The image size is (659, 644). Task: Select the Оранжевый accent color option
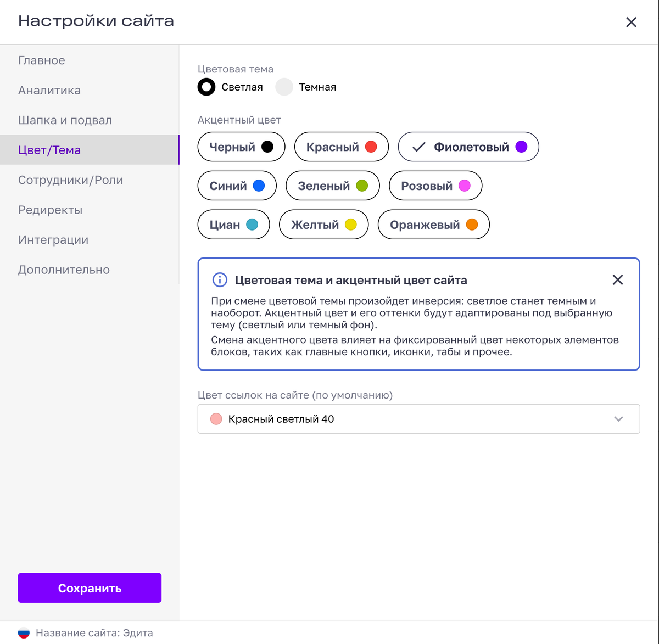coord(434,225)
